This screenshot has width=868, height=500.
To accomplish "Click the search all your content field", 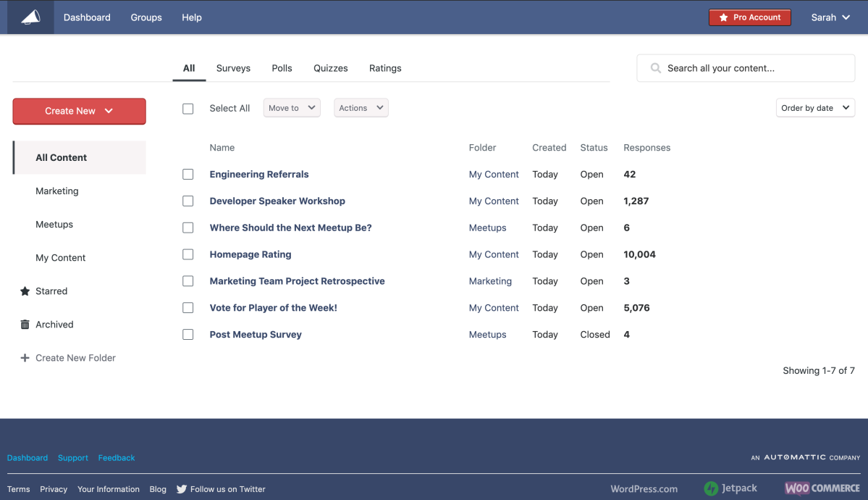I will pyautogui.click(x=746, y=68).
